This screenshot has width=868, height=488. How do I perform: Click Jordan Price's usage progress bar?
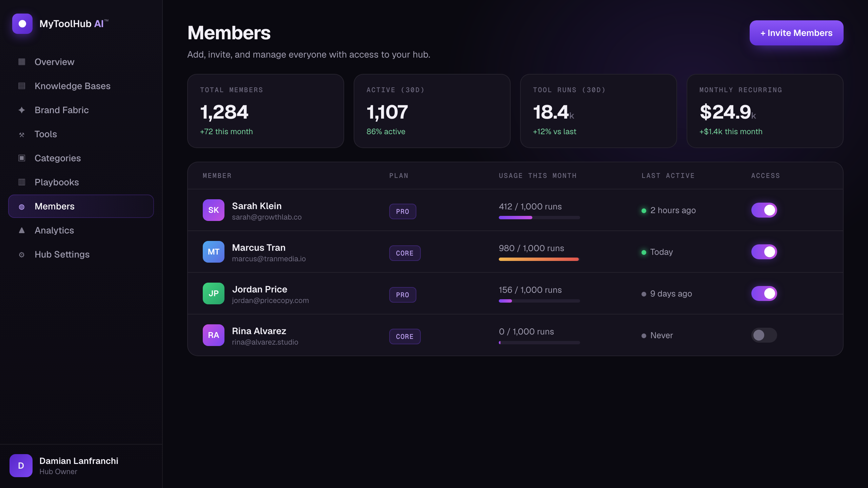(x=539, y=301)
